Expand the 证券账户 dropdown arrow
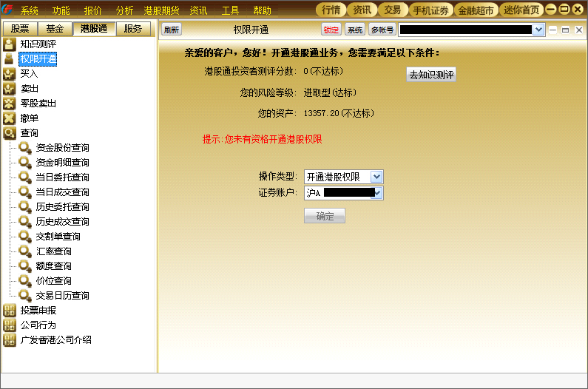Screen dimensions: 588x389 [378, 193]
